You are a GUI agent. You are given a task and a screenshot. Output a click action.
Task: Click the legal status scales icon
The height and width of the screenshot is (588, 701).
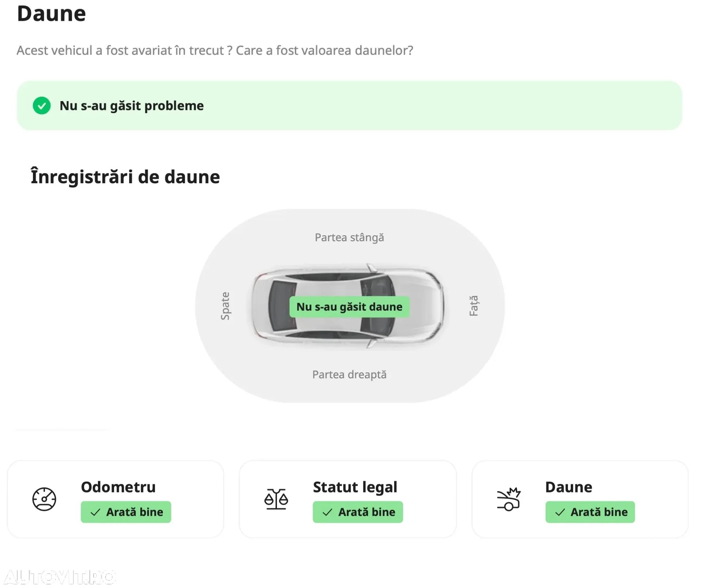[276, 499]
